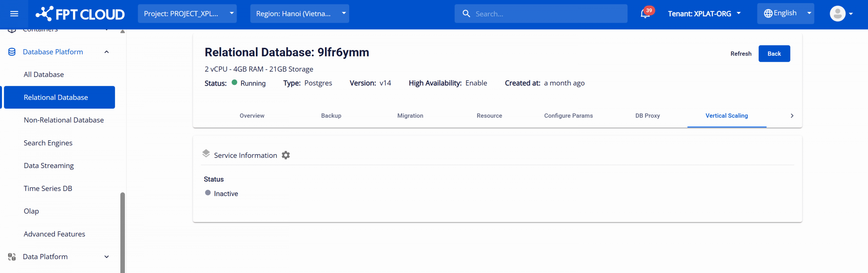Open notifications bell with 39 alerts

[x=645, y=14]
